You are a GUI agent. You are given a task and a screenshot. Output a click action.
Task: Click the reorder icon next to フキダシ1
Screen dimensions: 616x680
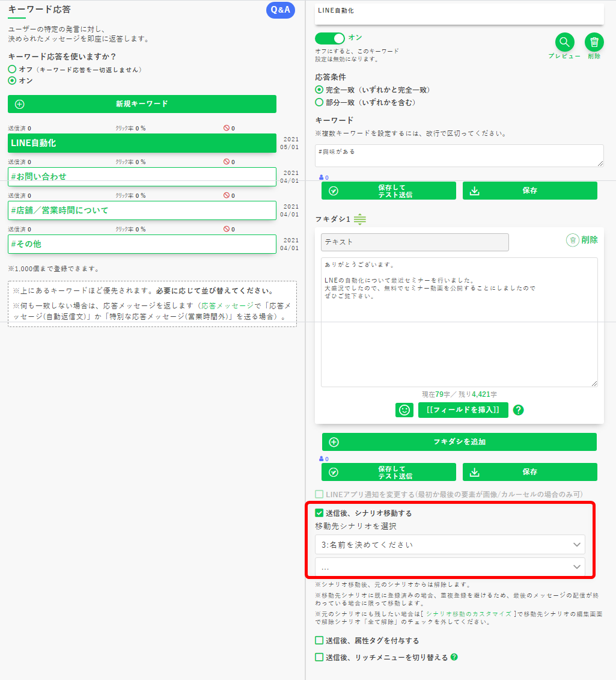click(359, 220)
